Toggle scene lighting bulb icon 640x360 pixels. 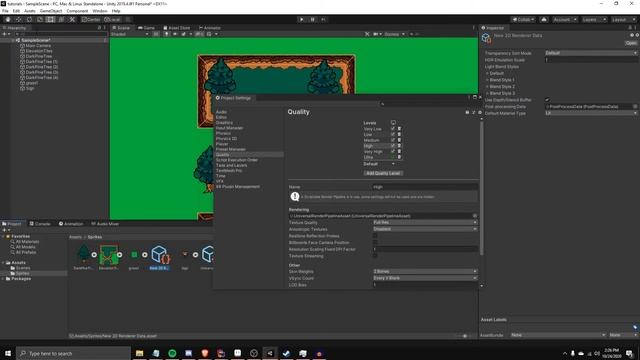[x=167, y=34]
